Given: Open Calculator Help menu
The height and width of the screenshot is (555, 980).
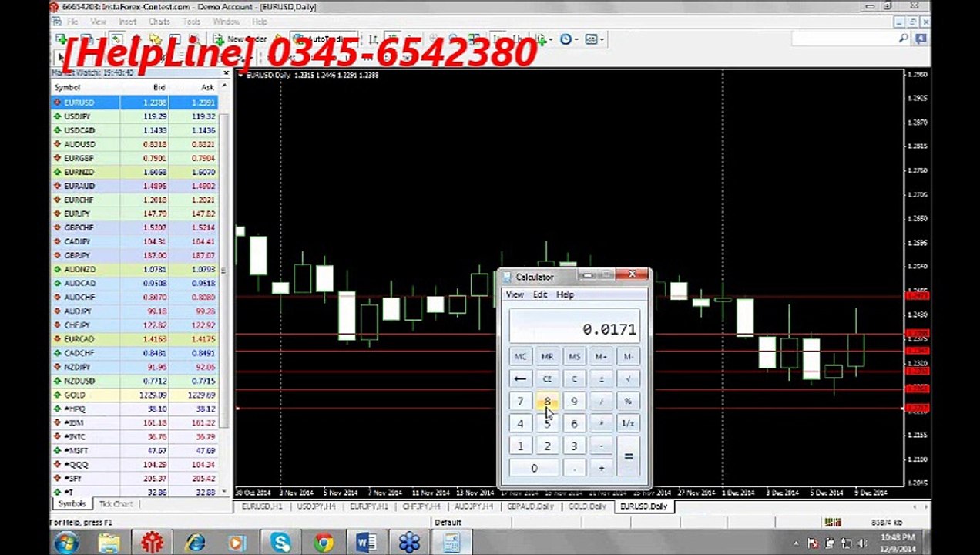Looking at the screenshot, I should pyautogui.click(x=565, y=294).
